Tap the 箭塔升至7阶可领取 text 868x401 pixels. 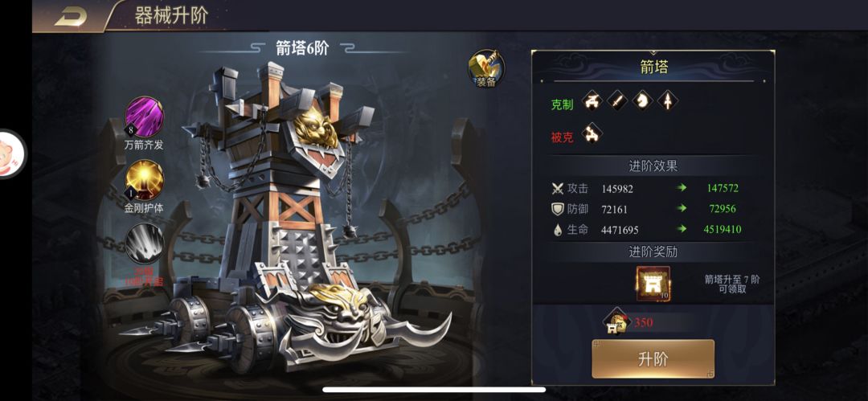(x=732, y=284)
